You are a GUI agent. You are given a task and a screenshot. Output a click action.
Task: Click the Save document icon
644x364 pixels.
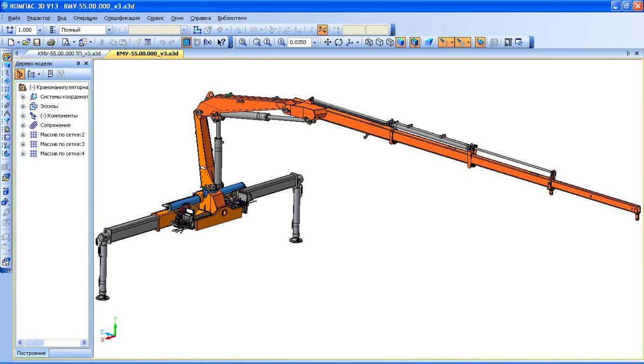(37, 42)
